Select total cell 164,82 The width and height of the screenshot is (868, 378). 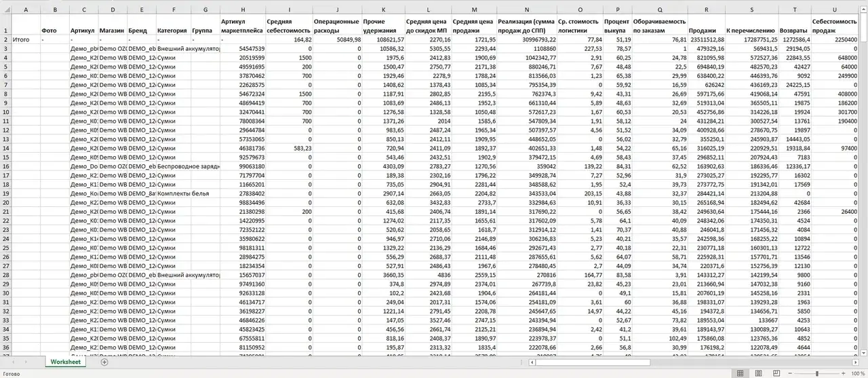tap(289, 40)
